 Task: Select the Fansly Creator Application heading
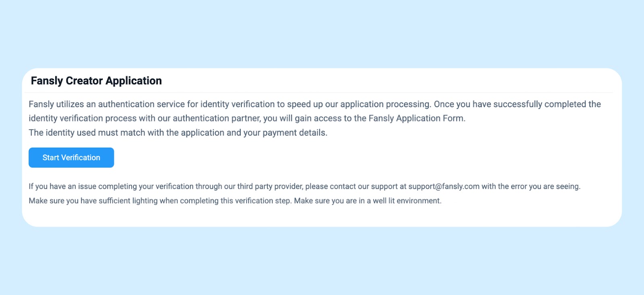[x=96, y=81]
